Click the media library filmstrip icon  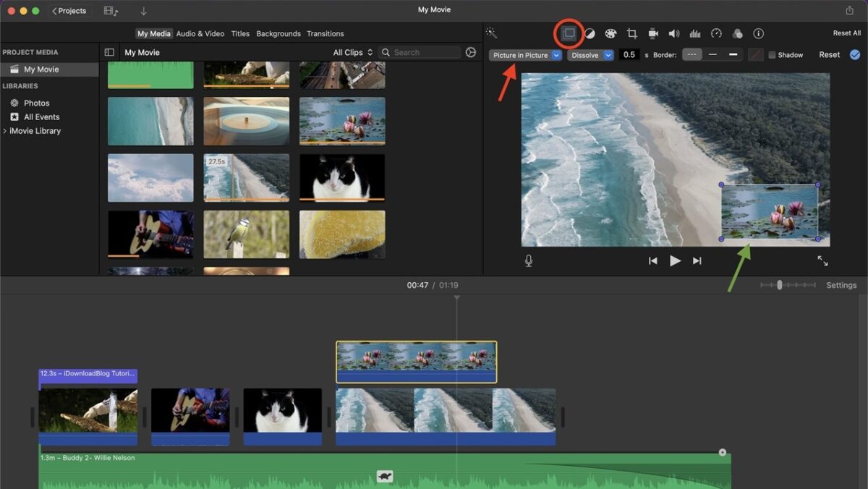(x=111, y=11)
